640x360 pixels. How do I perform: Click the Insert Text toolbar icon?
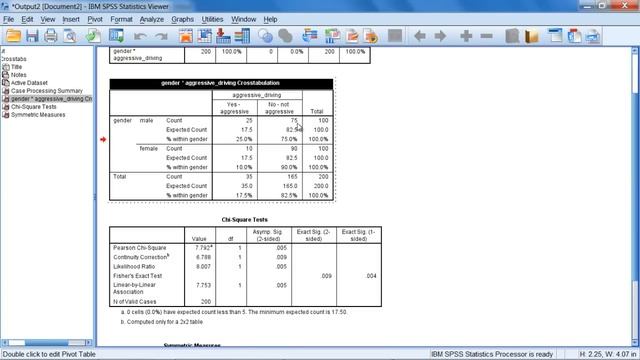click(593, 36)
